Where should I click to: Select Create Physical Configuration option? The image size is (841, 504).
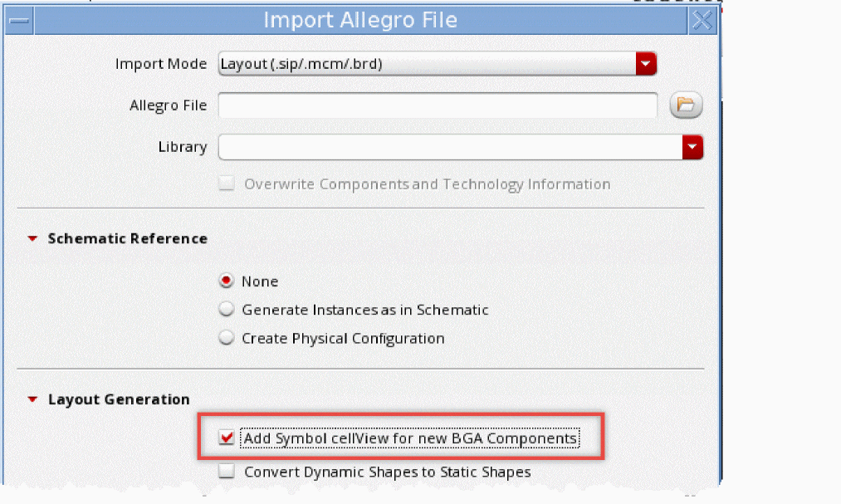click(226, 338)
